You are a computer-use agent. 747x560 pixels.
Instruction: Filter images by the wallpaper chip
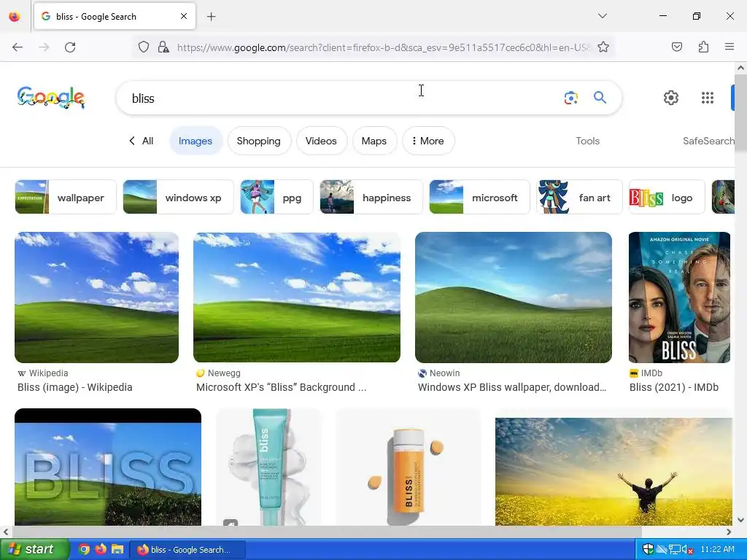[65, 197]
